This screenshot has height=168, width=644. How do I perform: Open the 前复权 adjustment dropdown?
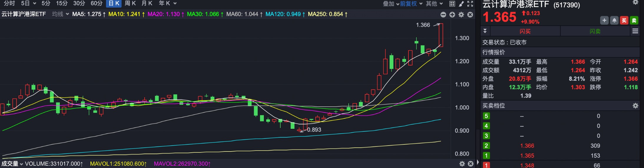click(x=411, y=4)
